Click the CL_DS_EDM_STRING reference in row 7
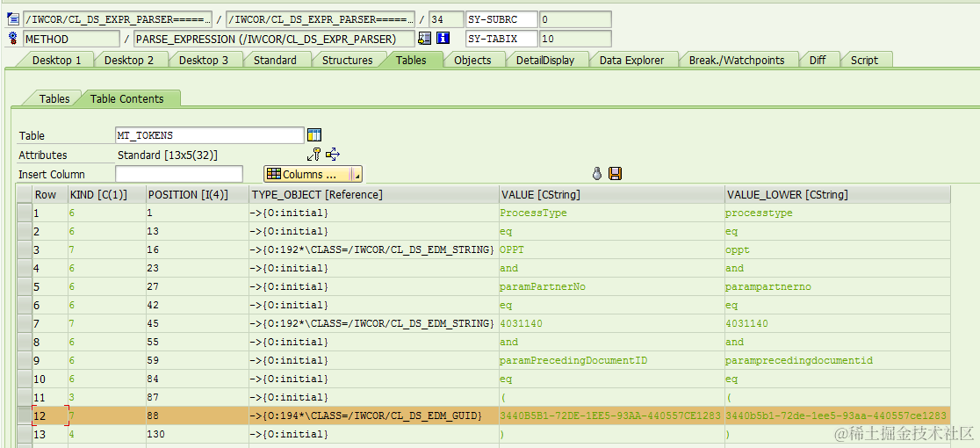 (x=374, y=323)
